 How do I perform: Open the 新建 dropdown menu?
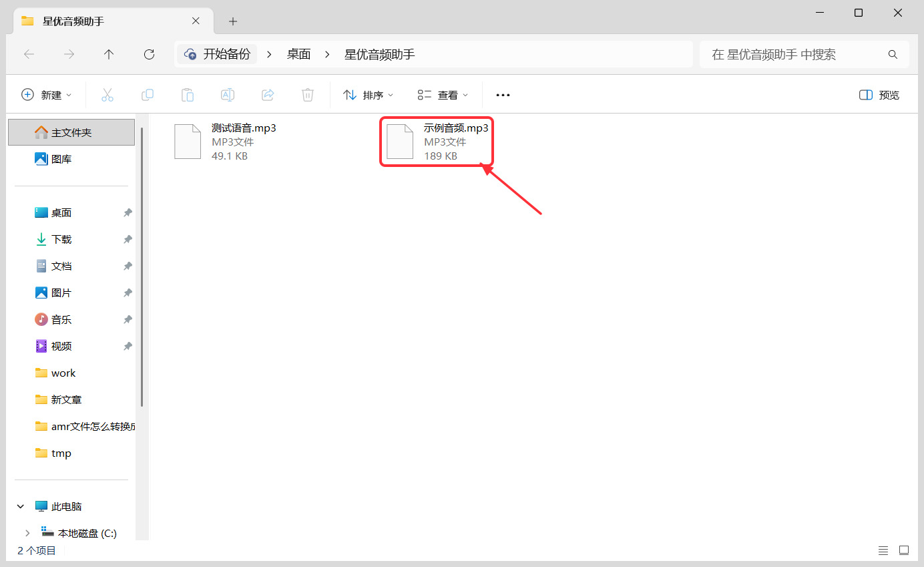coord(47,95)
